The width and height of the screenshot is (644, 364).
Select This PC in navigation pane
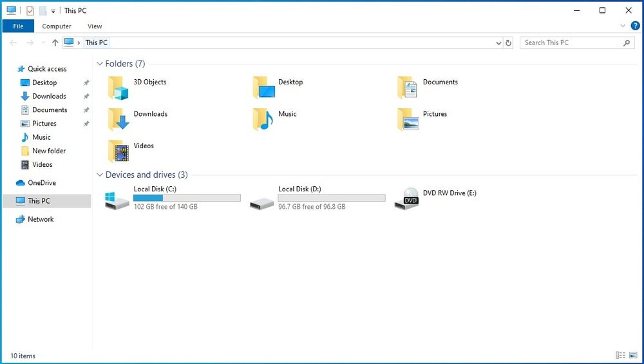tap(47, 201)
